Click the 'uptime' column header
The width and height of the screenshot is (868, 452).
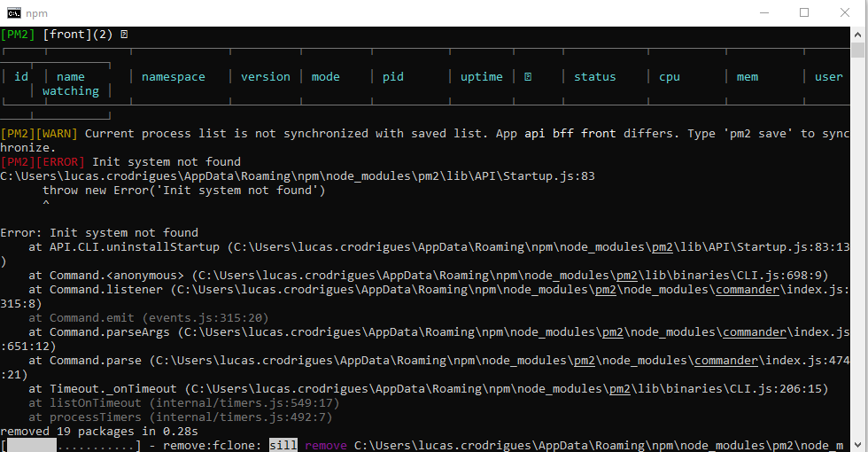click(x=482, y=77)
